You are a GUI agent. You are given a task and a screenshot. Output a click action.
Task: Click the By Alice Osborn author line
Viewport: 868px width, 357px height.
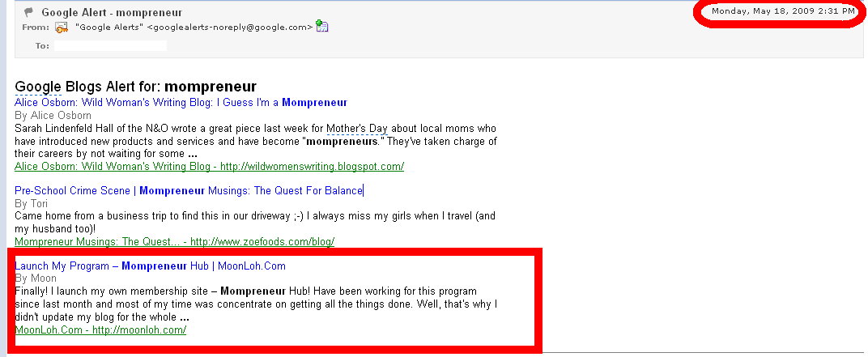pyautogui.click(x=53, y=116)
